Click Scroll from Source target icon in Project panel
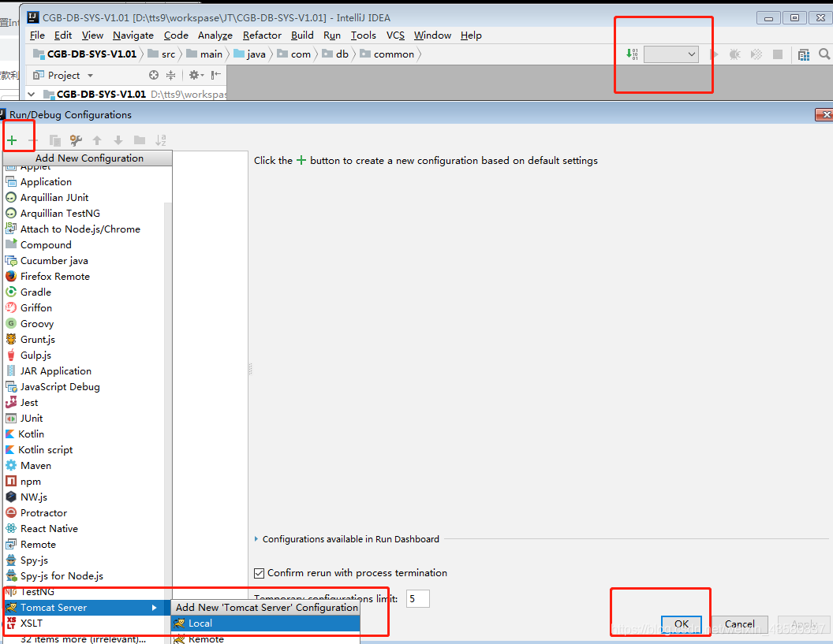Screen dimensions: 833x644 (x=154, y=76)
